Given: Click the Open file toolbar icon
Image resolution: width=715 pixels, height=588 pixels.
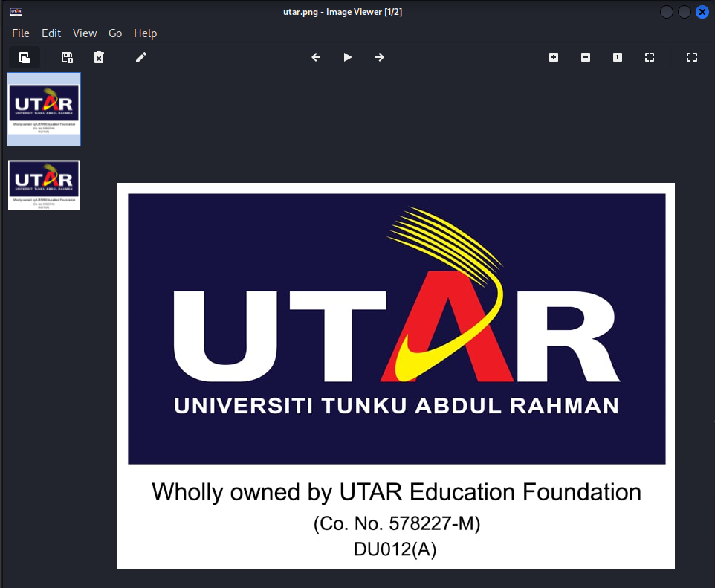Looking at the screenshot, I should click(25, 57).
